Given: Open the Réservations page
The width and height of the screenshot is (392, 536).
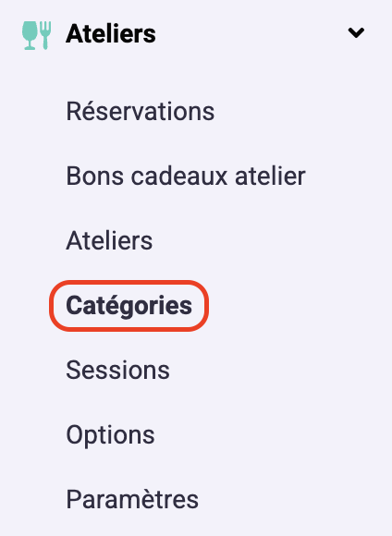Looking at the screenshot, I should click(x=141, y=111).
